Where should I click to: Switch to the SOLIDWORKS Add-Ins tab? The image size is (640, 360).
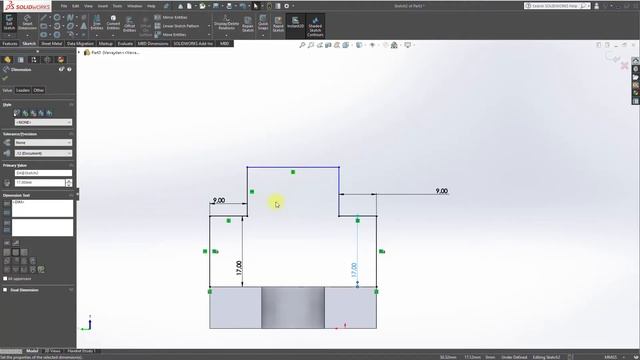(x=193, y=43)
